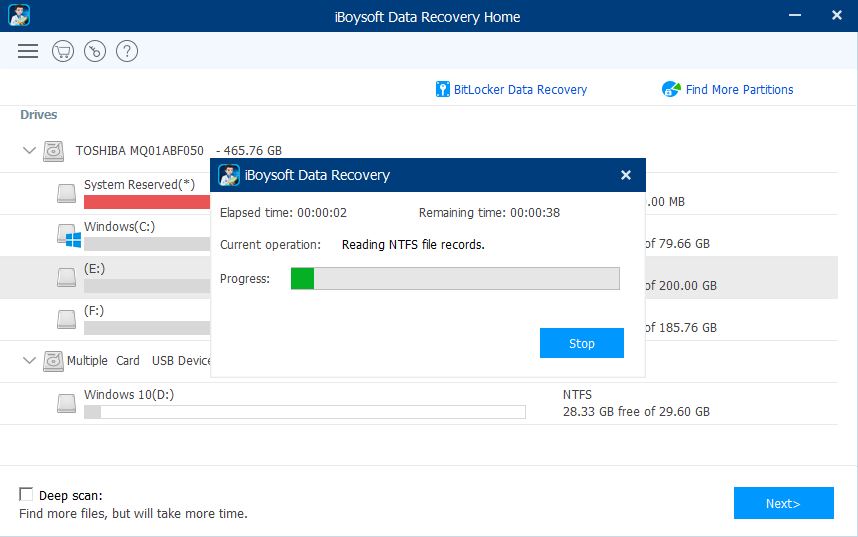Image resolution: width=858 pixels, height=537 pixels.
Task: Open Find More Partitions link
Action: [x=739, y=90]
